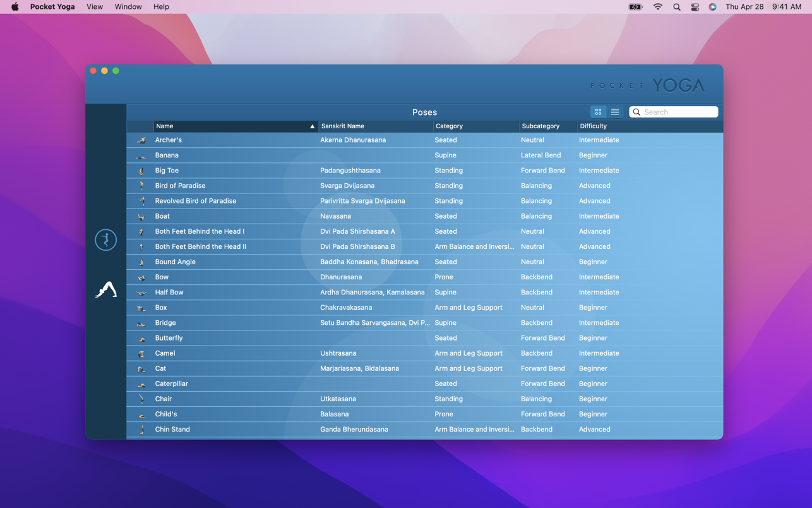
Task: Open the poses section in the sidebar
Action: coord(105,289)
